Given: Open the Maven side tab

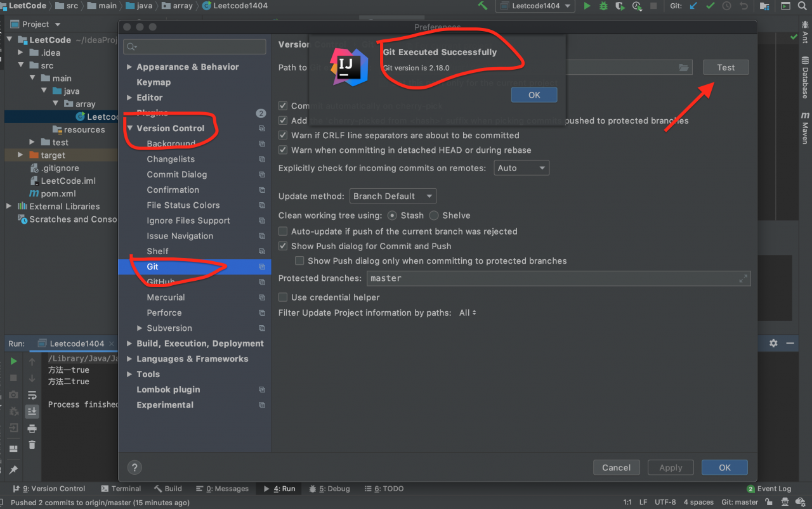Looking at the screenshot, I should 805,129.
